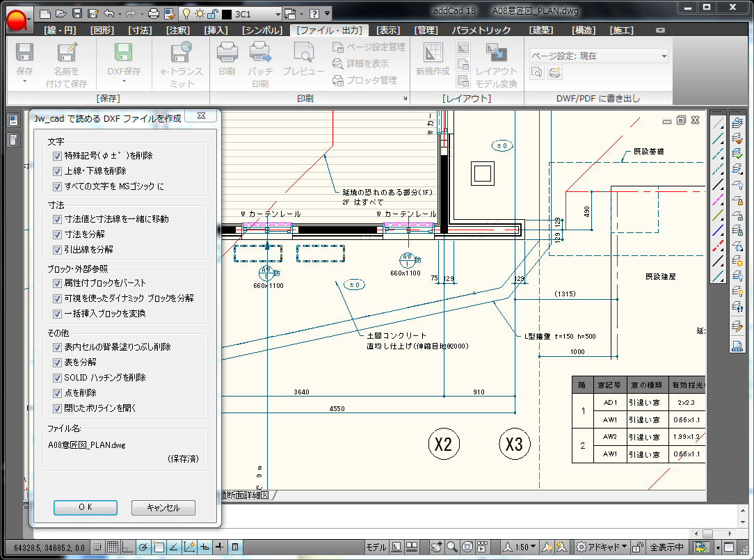Click the zoom magnifier icon in status bar
This screenshot has width=754, height=560.
[x=451, y=547]
